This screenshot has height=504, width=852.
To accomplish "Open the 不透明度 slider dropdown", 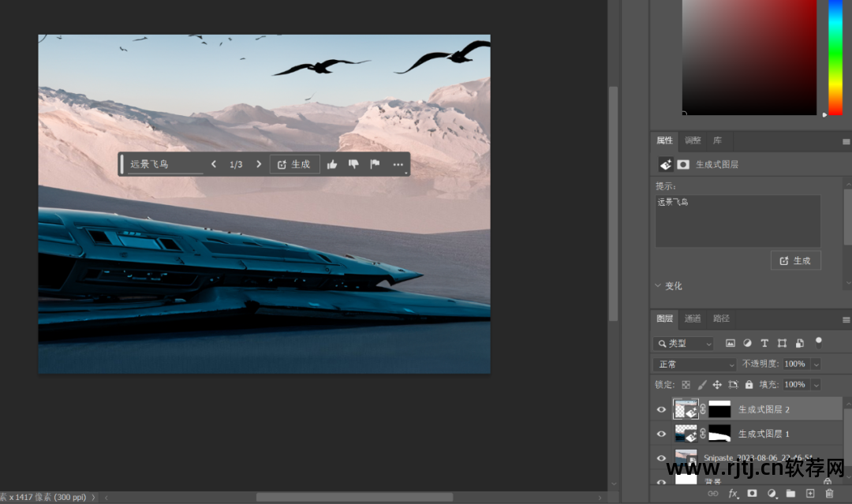I will (816, 364).
